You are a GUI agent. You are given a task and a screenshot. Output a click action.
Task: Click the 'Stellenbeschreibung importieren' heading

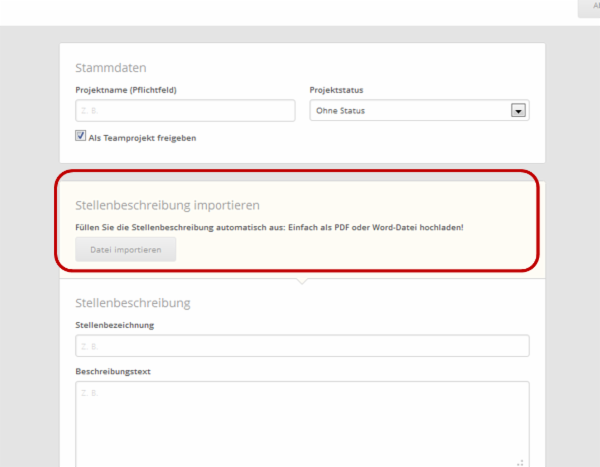(167, 205)
